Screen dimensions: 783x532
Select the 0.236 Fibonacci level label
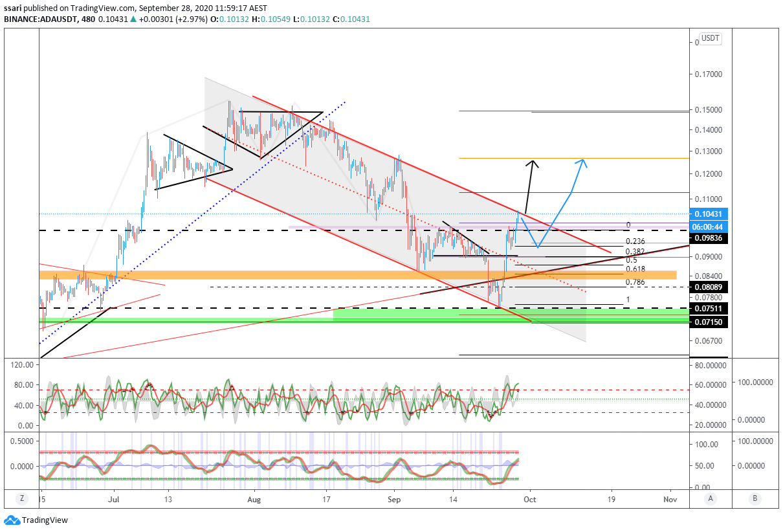[635, 241]
